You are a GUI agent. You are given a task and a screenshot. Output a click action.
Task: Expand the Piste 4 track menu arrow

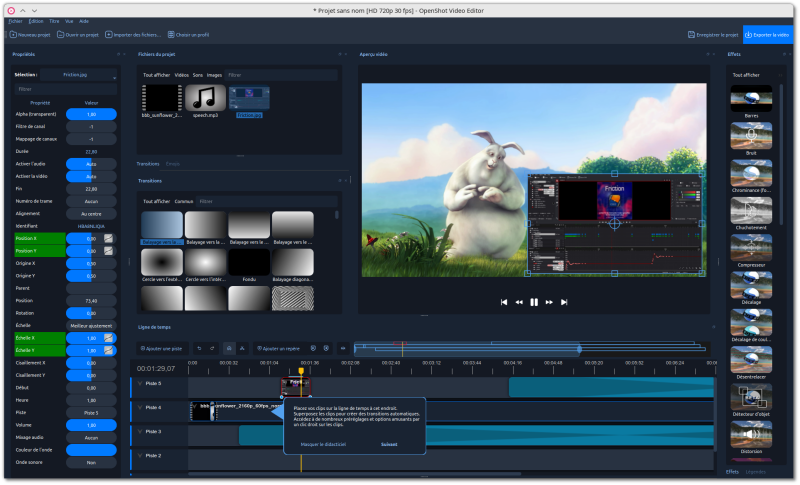[140, 408]
